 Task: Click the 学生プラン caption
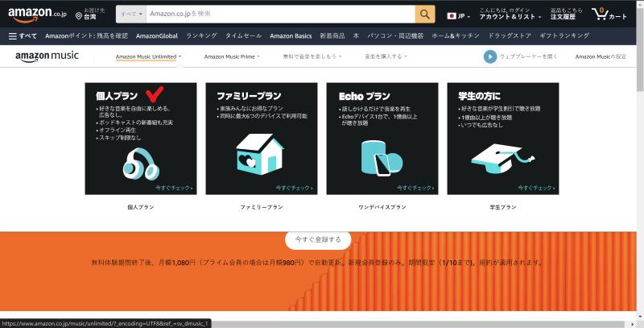(x=503, y=207)
